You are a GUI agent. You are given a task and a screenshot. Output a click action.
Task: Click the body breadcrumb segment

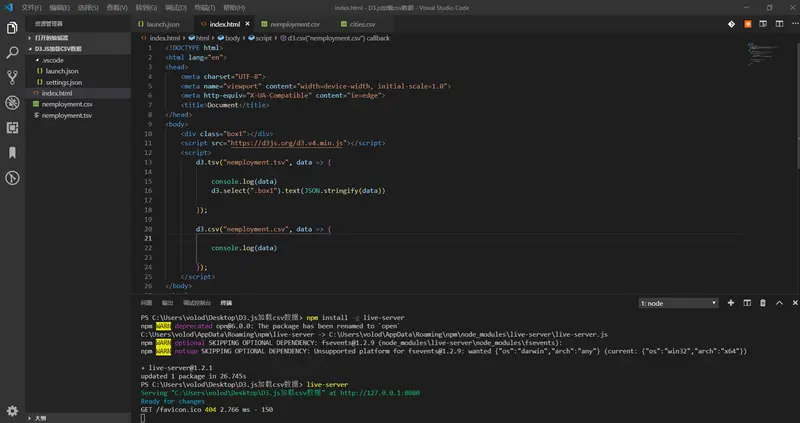[x=229, y=38]
